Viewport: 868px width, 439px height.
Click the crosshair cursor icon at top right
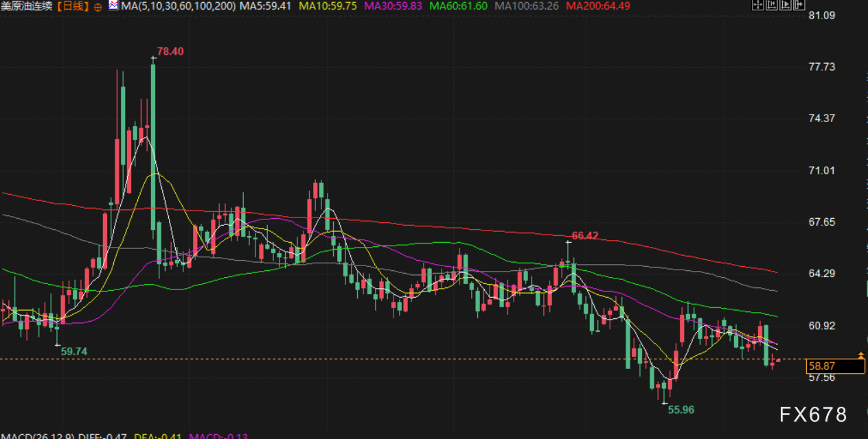tap(758, 5)
